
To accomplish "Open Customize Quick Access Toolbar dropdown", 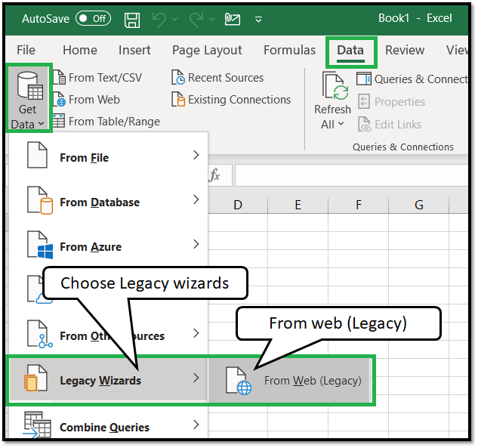I will [x=258, y=20].
